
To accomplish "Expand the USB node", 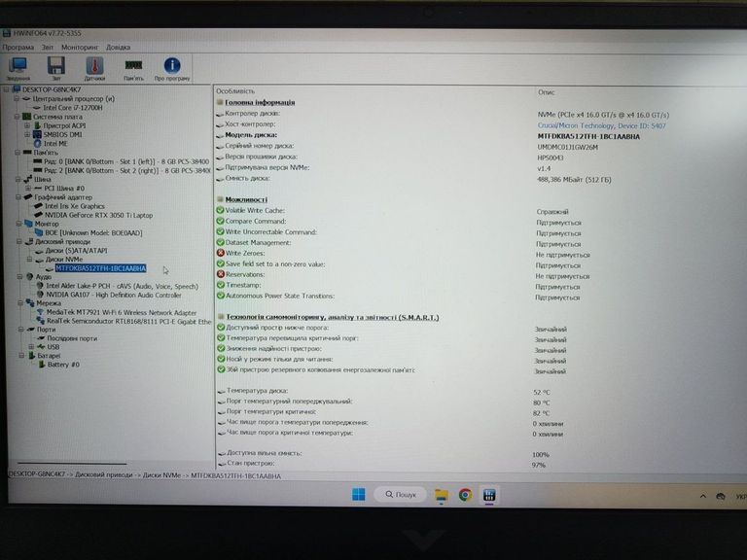I will (x=31, y=347).
